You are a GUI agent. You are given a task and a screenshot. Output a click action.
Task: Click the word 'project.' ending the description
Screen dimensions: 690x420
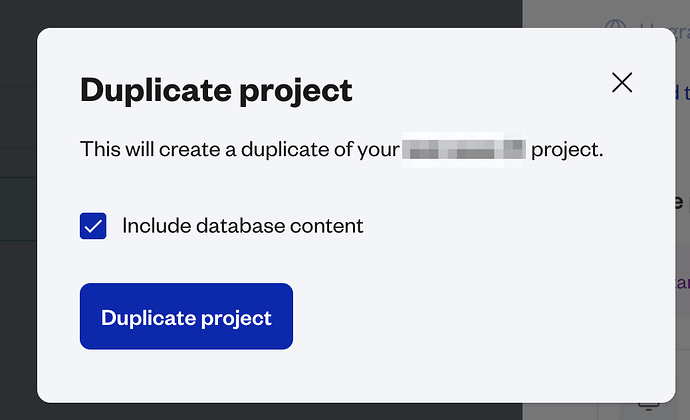(x=567, y=150)
